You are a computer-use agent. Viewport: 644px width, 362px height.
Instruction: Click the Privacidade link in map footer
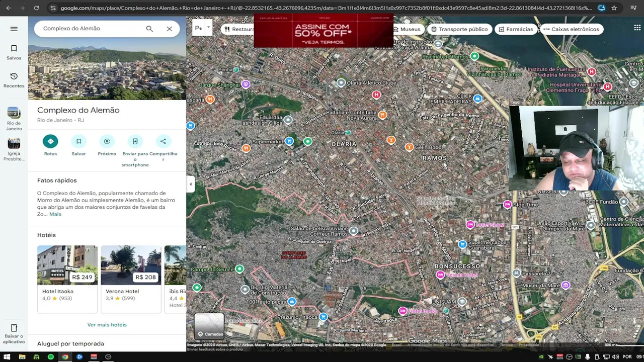[x=529, y=345]
